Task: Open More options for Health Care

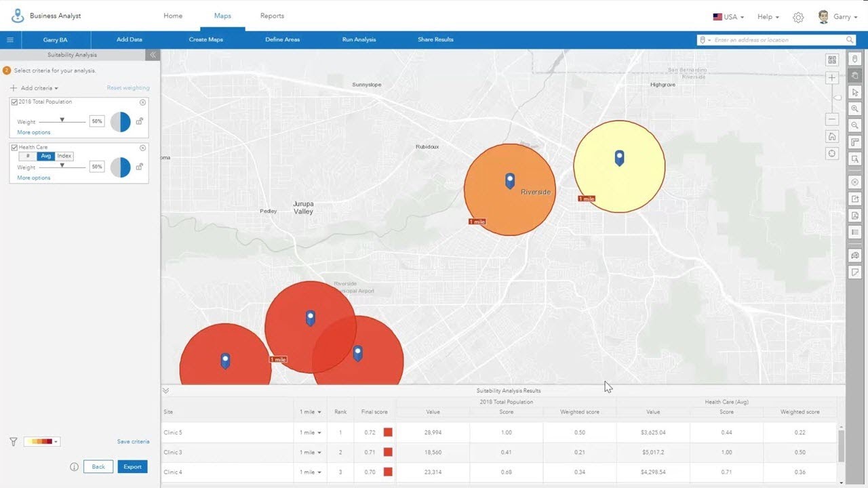Action: [34, 178]
